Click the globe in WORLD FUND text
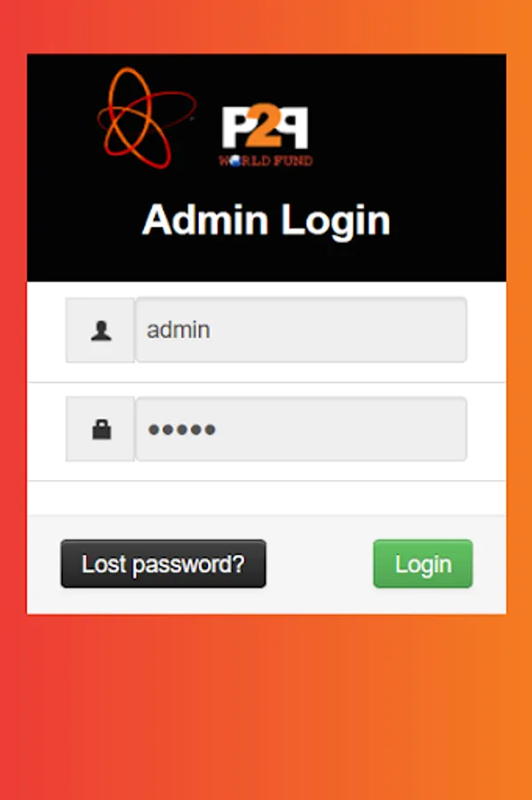The height and width of the screenshot is (800, 532). click(x=235, y=161)
